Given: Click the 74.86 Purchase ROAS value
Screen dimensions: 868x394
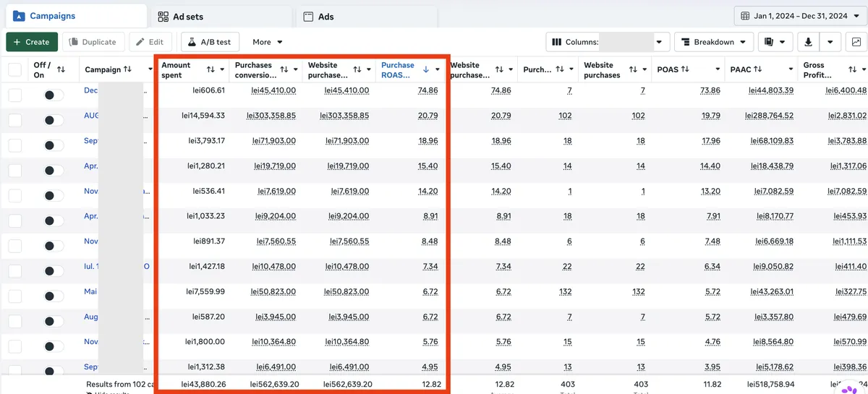Looking at the screenshot, I should pos(427,90).
